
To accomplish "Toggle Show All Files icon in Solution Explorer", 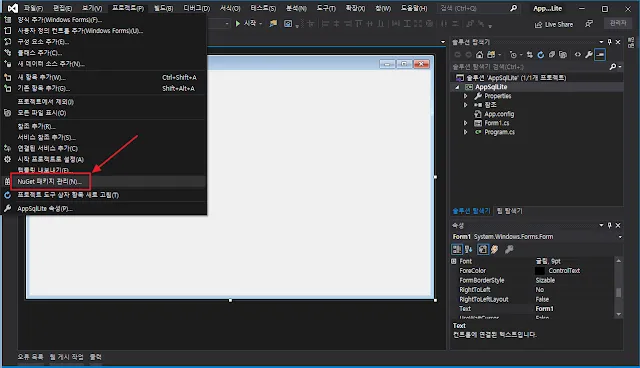I will coord(563,55).
